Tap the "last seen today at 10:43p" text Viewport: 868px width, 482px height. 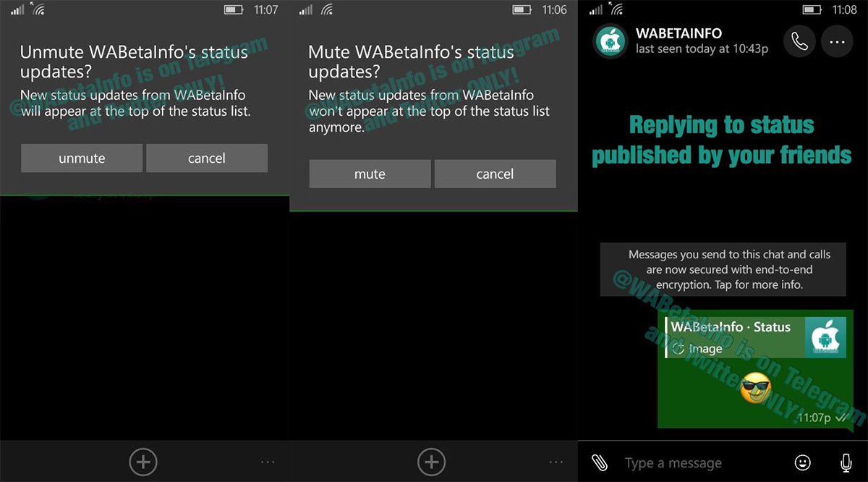pos(702,49)
